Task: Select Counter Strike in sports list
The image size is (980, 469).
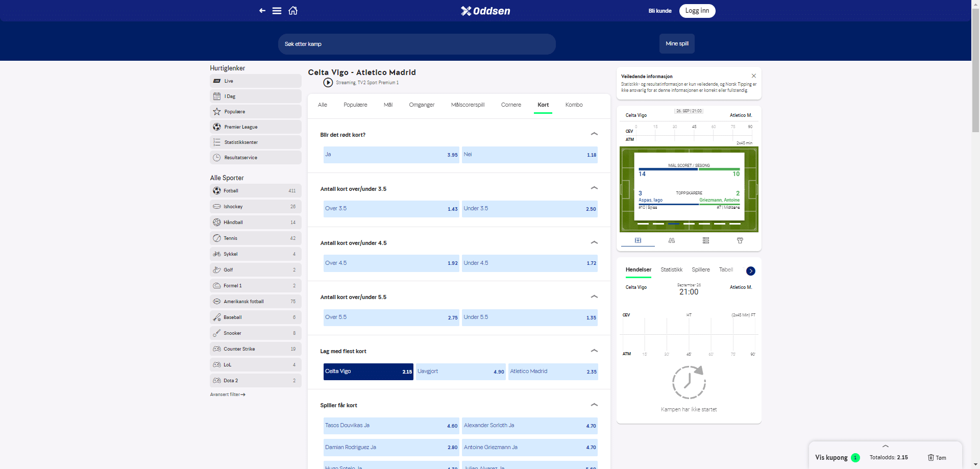Action: pos(256,349)
